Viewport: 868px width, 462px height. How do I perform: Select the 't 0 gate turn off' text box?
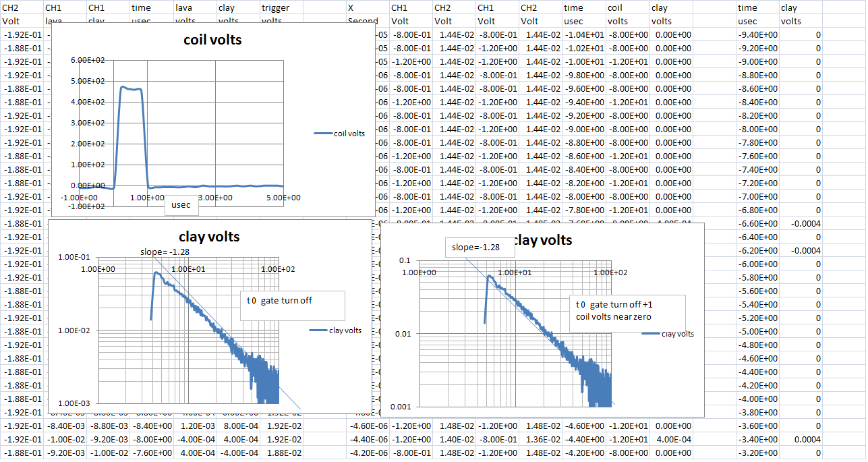[x=293, y=306]
